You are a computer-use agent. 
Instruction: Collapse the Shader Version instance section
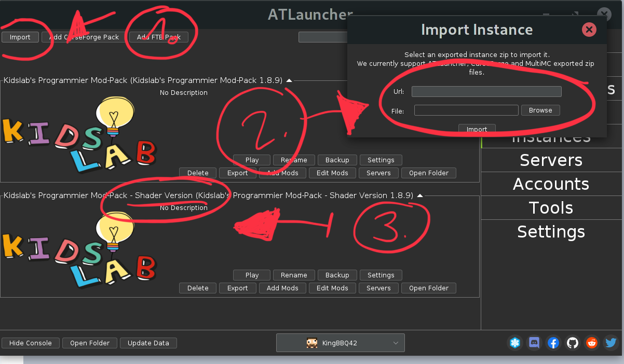[x=420, y=195]
